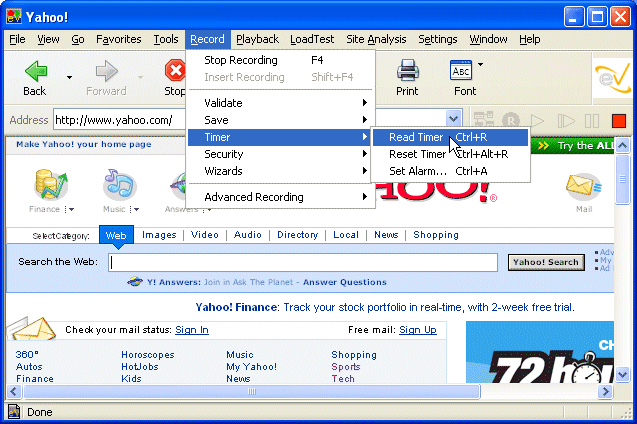637x424 pixels.
Task: Click the gray Forward arrow icon
Action: click(106, 71)
